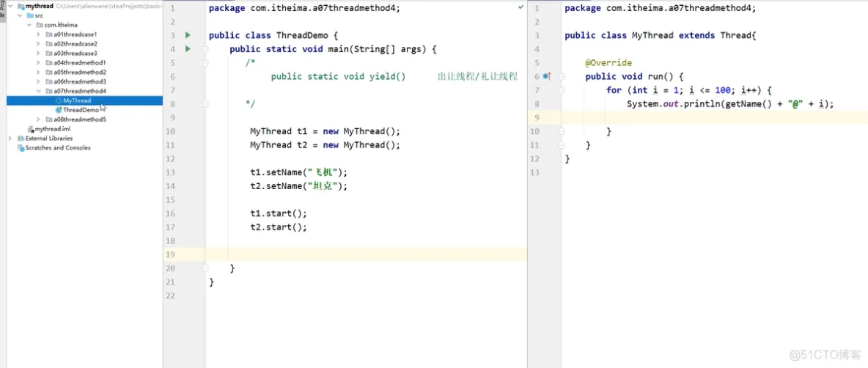
Task: Expand the External Libraries node
Action: [x=10, y=139]
